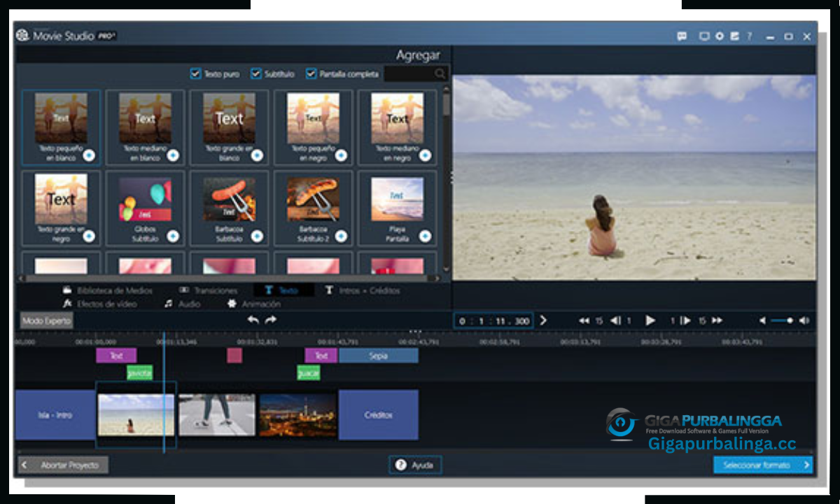Add the 'Barbacoa Subtítulo 2' template with its plus icon
The image size is (840, 504).
click(x=341, y=236)
